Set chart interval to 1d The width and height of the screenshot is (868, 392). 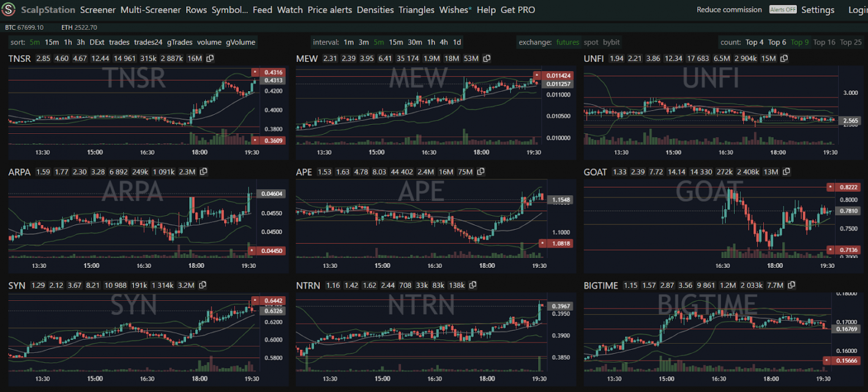coord(457,42)
